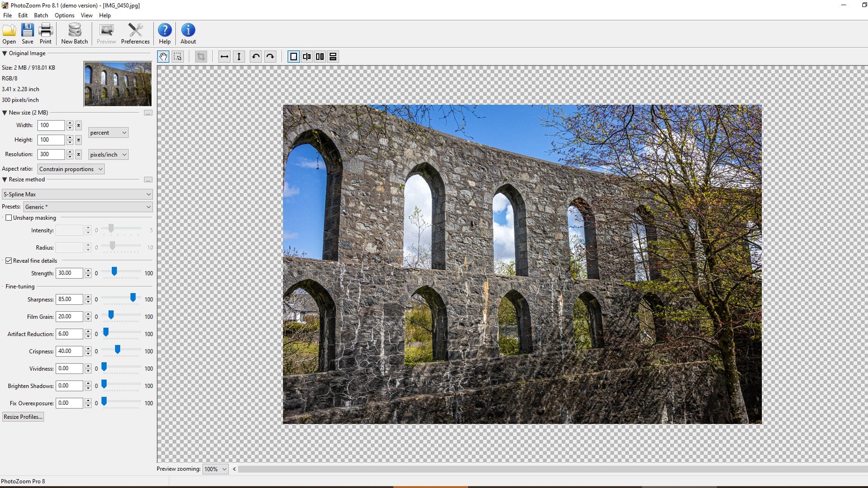Open the Batch menu
This screenshot has width=868, height=488.
[x=41, y=15]
